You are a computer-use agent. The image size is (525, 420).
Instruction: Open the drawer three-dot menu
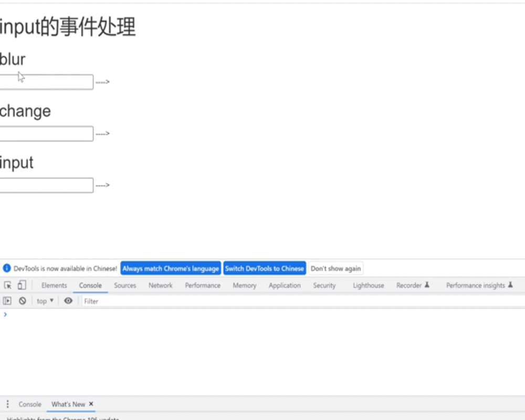click(7, 404)
